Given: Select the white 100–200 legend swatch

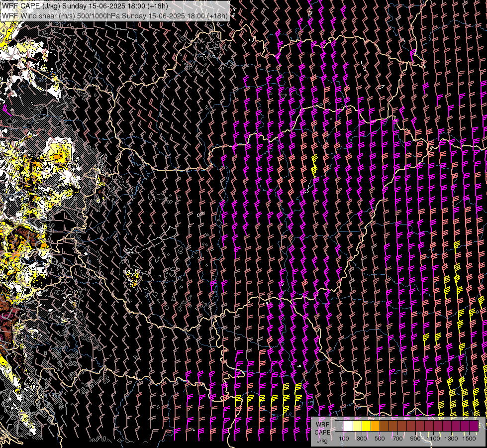Looking at the screenshot, I should (349, 426).
